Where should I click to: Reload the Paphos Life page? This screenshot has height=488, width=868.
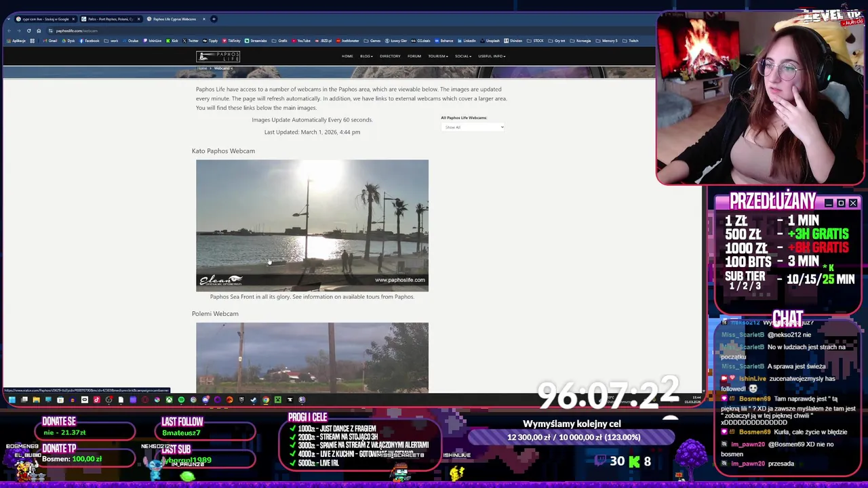click(28, 30)
